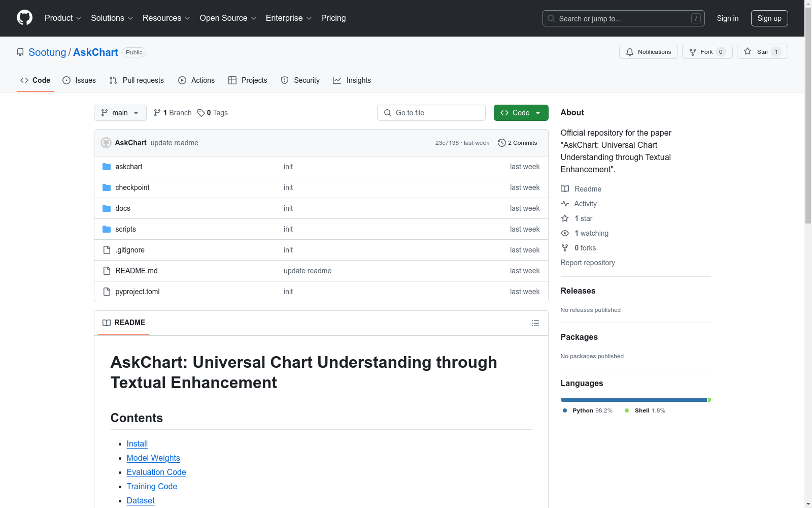Open the '2 Commits' history link
Screen dimensions: 812x508
click(518, 143)
